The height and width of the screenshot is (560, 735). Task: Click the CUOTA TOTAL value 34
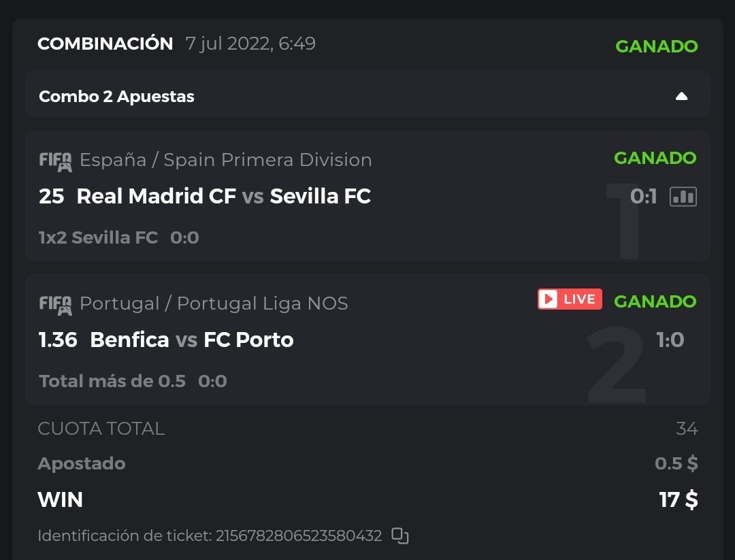pyautogui.click(x=687, y=429)
